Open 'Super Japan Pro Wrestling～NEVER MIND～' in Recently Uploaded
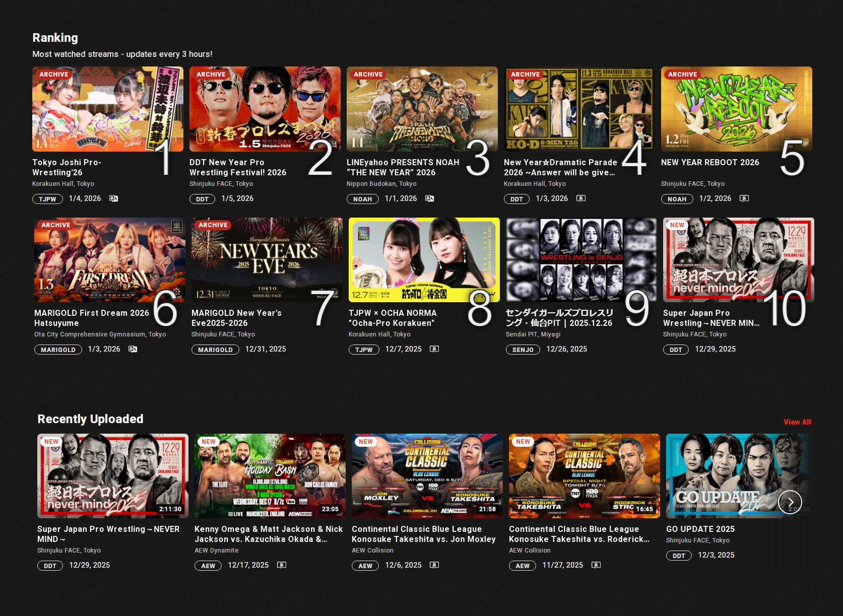 pos(108,534)
